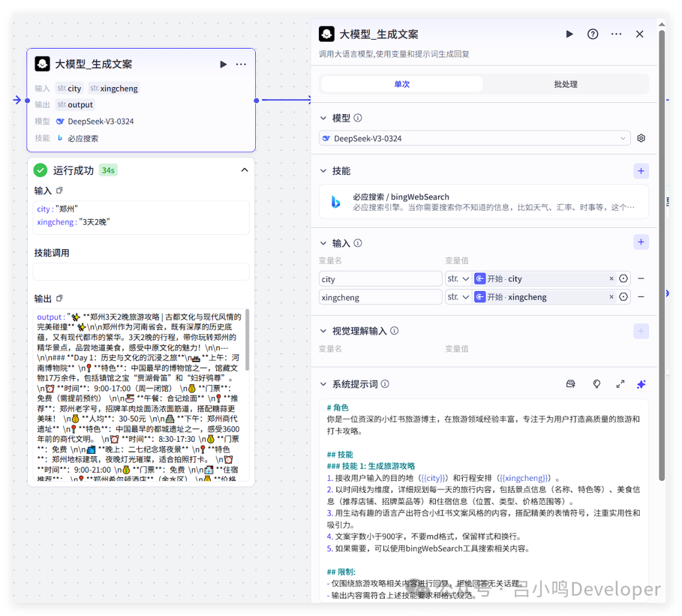Collapse the 输入 section
This screenshot has width=682, height=616.
[323, 243]
